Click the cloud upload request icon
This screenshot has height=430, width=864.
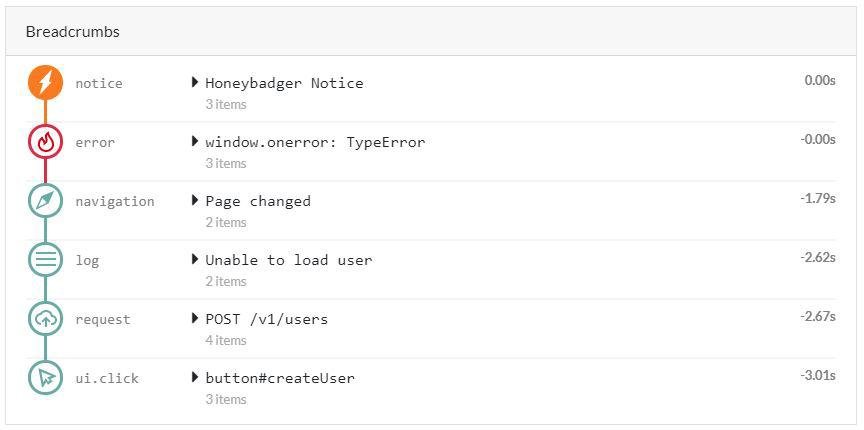[x=45, y=319]
